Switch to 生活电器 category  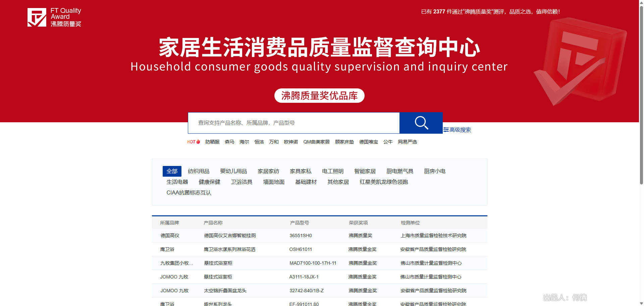tap(177, 182)
